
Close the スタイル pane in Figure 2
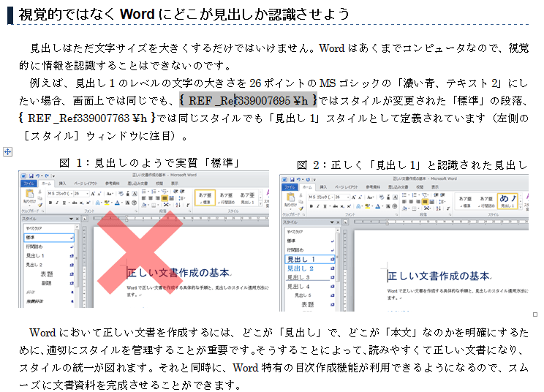(x=337, y=222)
